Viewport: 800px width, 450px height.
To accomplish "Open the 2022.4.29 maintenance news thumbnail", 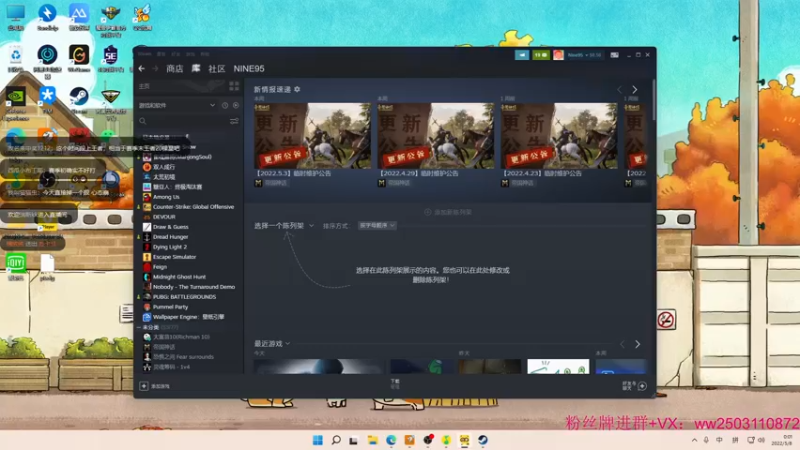I will tap(436, 136).
